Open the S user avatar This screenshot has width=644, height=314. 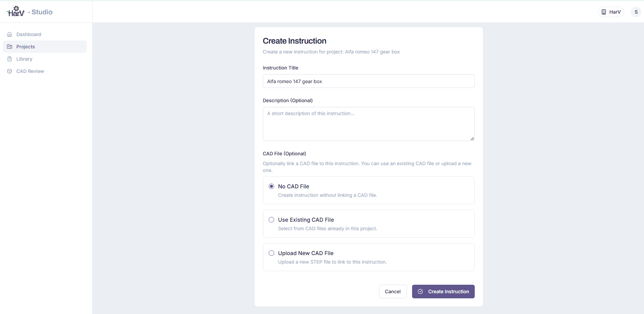pos(636,12)
